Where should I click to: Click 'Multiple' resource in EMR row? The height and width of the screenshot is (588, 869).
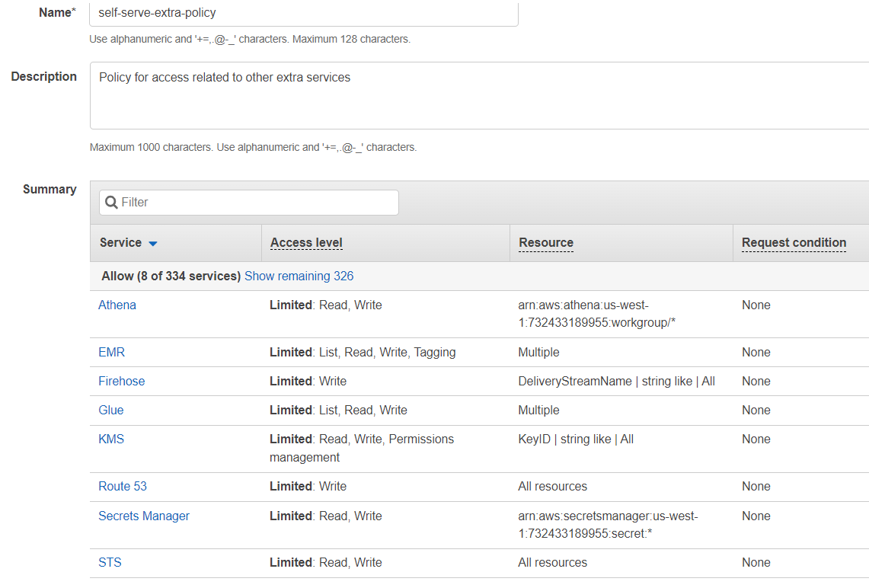[x=538, y=352]
